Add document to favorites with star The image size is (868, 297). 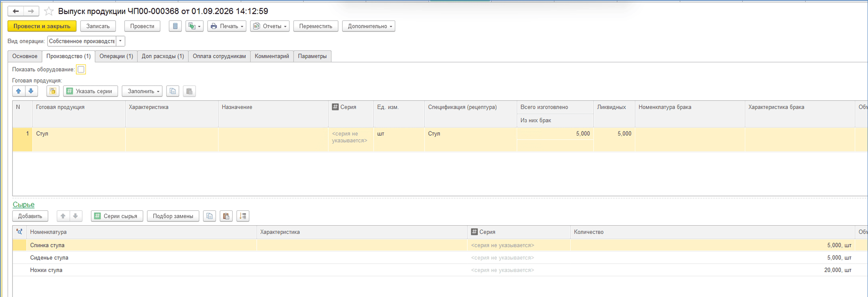49,11
